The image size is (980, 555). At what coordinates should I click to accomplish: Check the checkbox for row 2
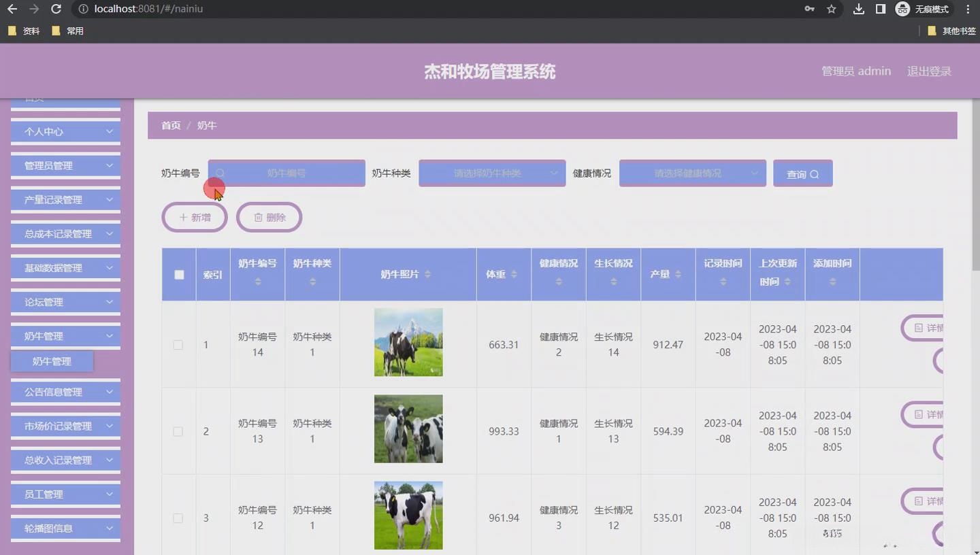[178, 431]
